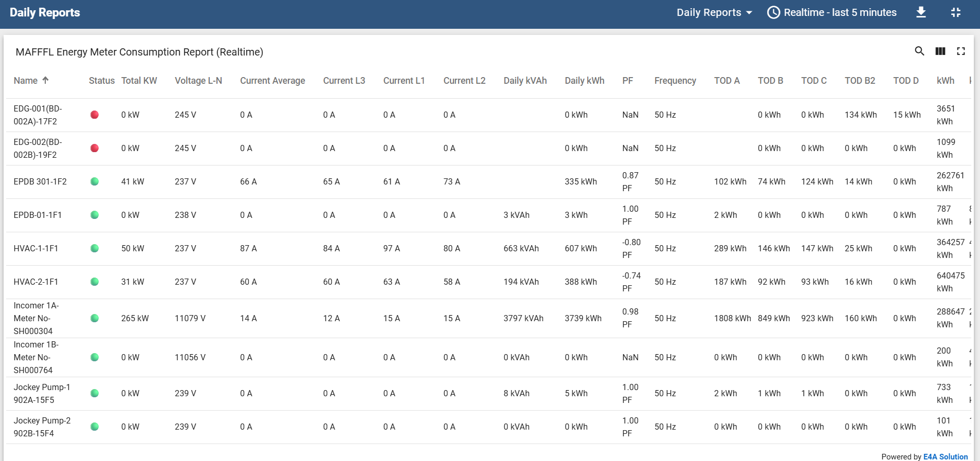
Task: Click red status dot for EDG-002
Action: (95, 148)
